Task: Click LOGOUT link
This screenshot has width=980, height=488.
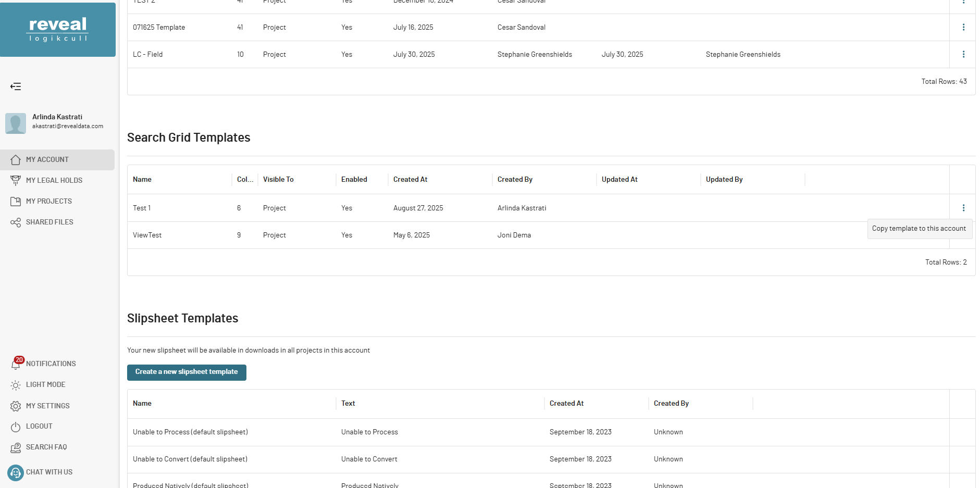Action: click(x=39, y=427)
